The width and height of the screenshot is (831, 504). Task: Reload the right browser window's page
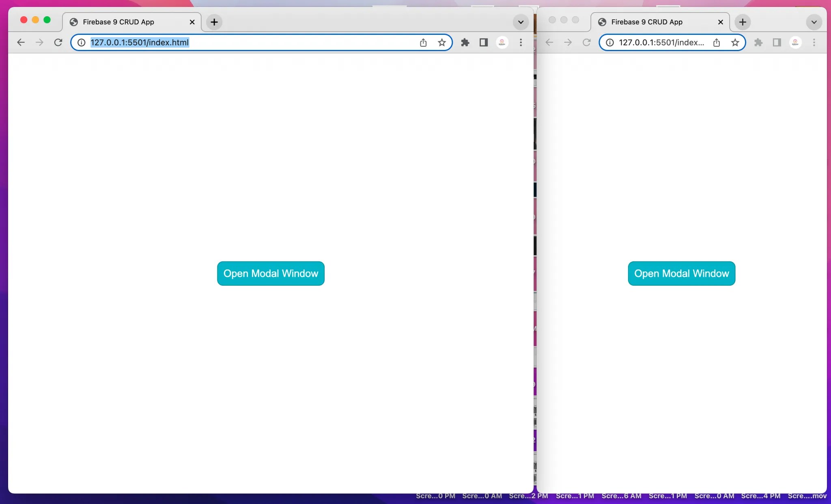point(587,42)
